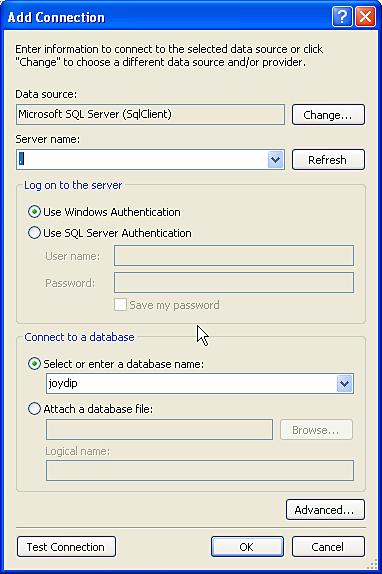
Task: Click inside the Server name field
Action: click(142, 160)
